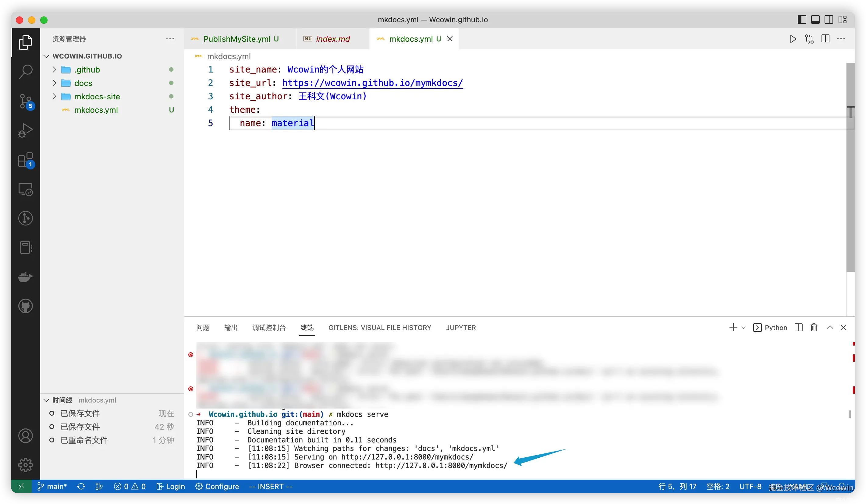The width and height of the screenshot is (866, 504).
Task: Toggle the primary sidebar layout button
Action: coord(802,20)
